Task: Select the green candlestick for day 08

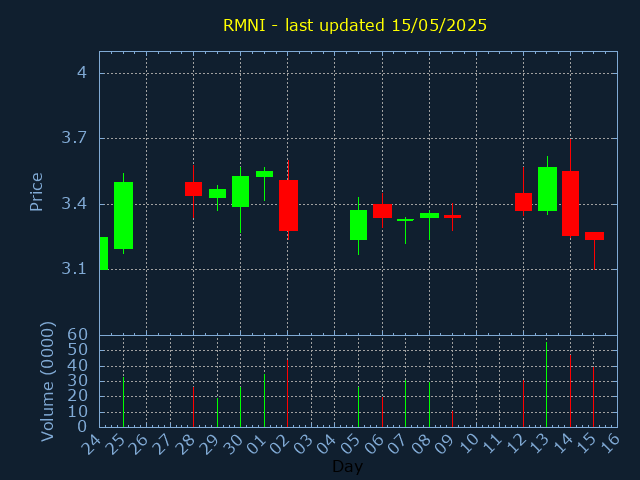Action: (429, 216)
